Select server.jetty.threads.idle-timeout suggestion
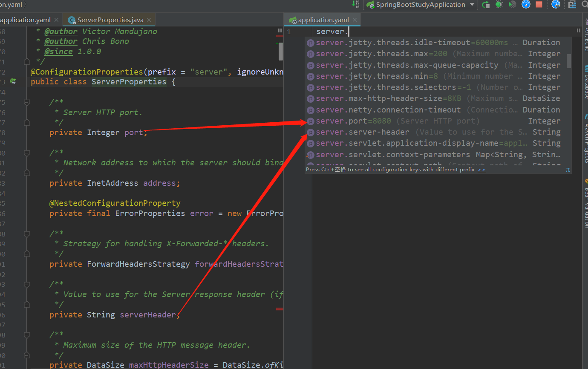This screenshot has width=588, height=369. [435, 43]
